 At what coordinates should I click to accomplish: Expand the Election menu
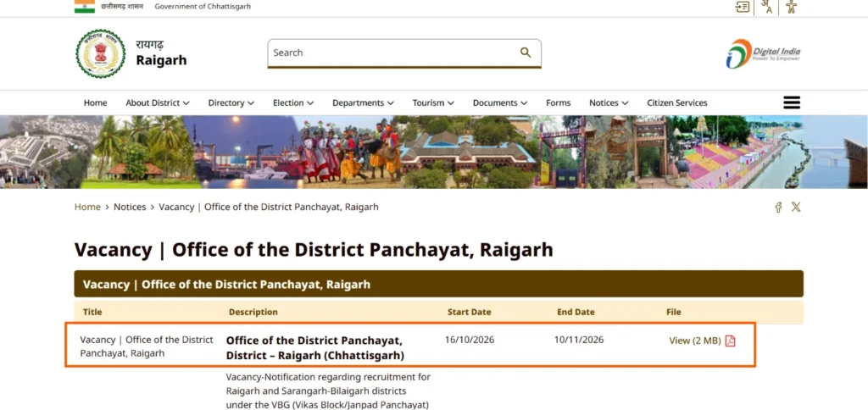tap(293, 102)
